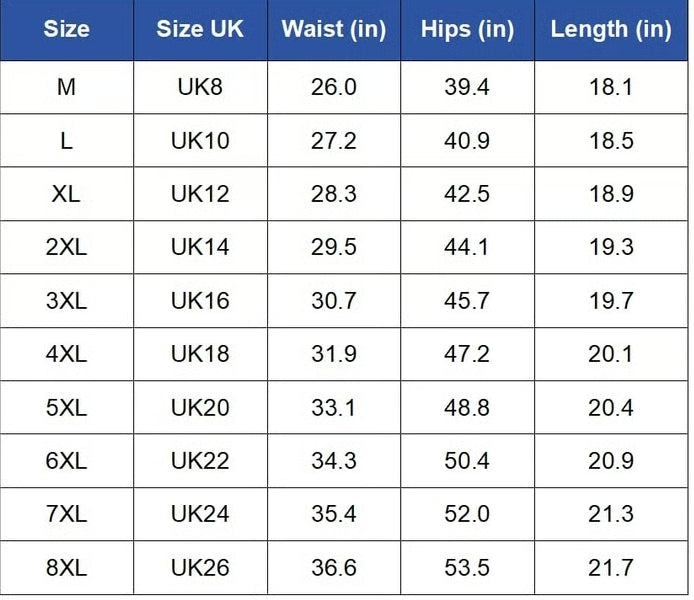The image size is (694, 600).
Task: Click length value 20.1
Action: tap(610, 354)
